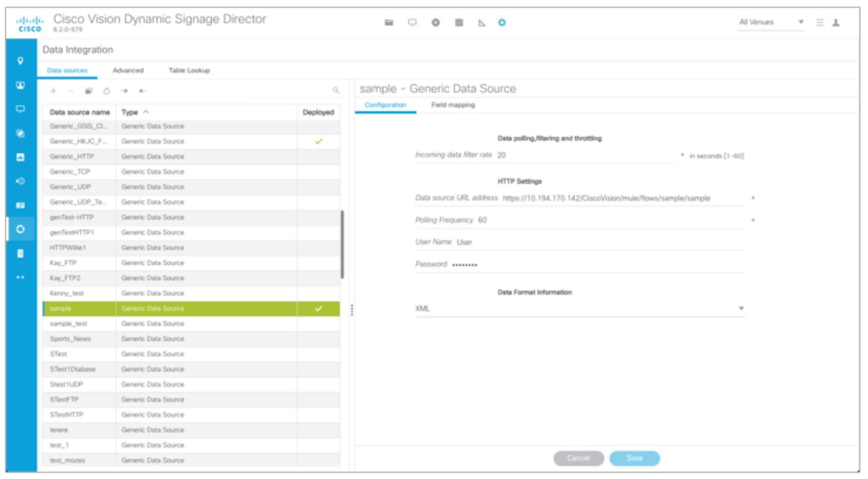Viewport: 868px width, 479px height.
Task: Open the list menu icon beside All Venues
Action: [x=820, y=23]
